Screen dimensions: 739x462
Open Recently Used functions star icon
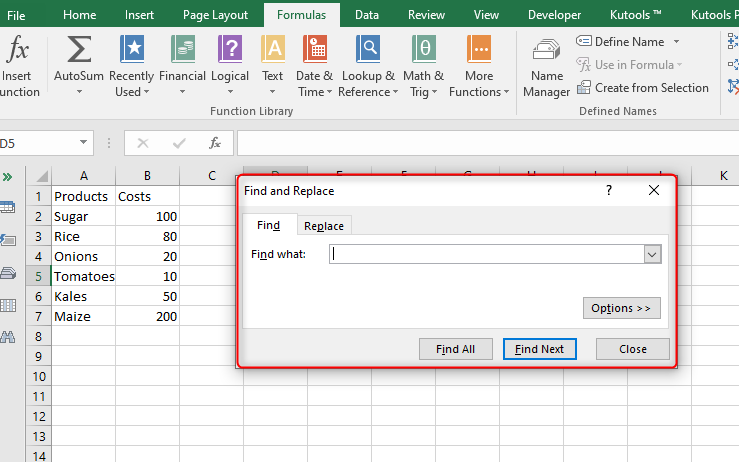point(132,49)
